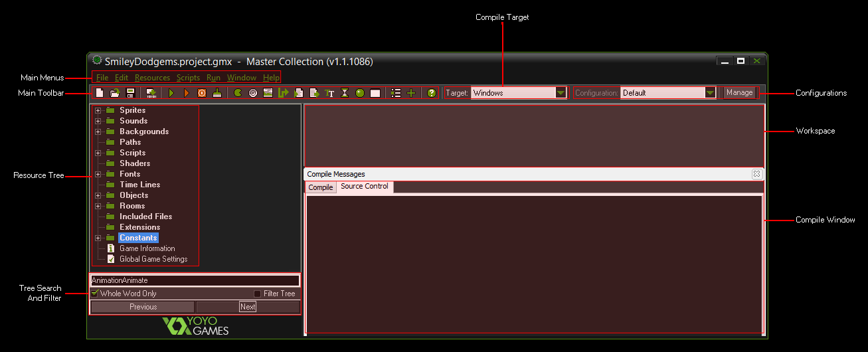Expand the Sprites folder
The image size is (868, 352).
(98, 110)
